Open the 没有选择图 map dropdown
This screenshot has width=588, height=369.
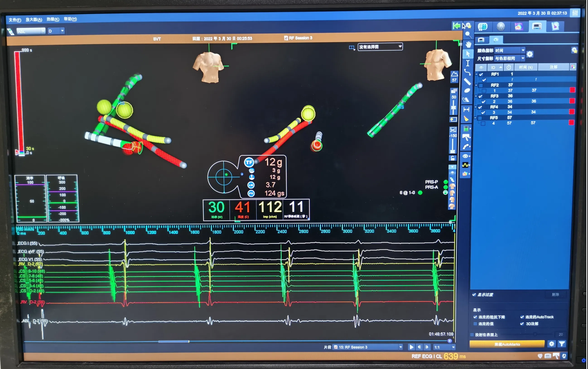(380, 47)
